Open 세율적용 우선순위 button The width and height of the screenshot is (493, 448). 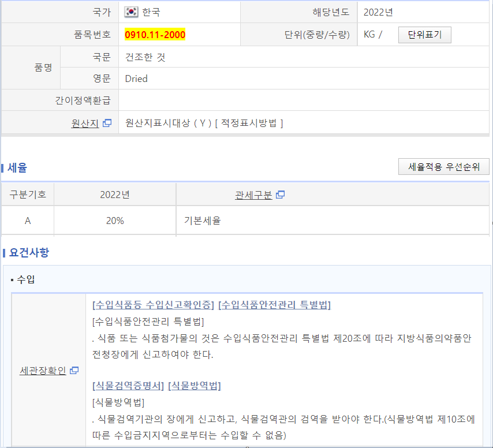coord(443,167)
